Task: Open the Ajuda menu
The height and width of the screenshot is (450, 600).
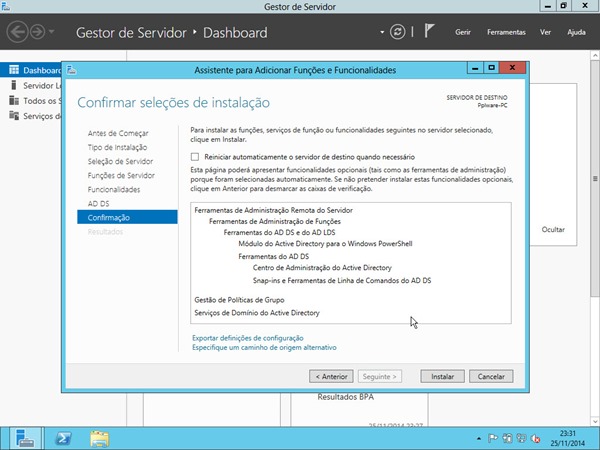Action: 576,32
